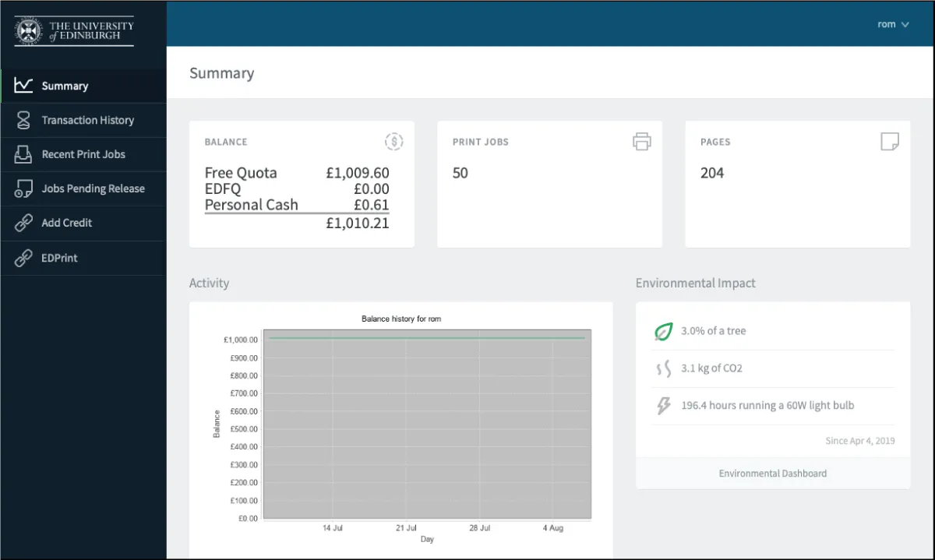
Task: Select the Add Credit link icon
Action: [x=24, y=223]
